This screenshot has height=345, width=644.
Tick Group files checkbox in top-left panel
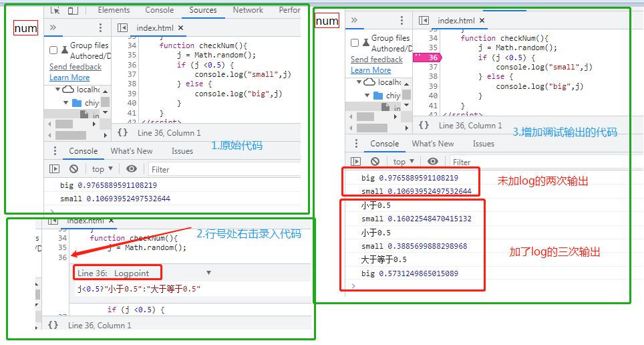coord(53,50)
